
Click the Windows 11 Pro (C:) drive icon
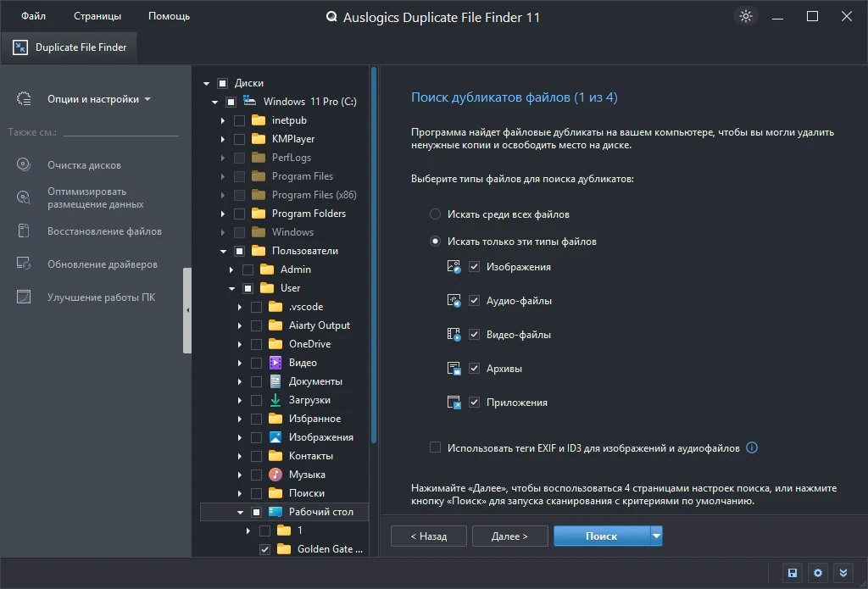pos(250,101)
